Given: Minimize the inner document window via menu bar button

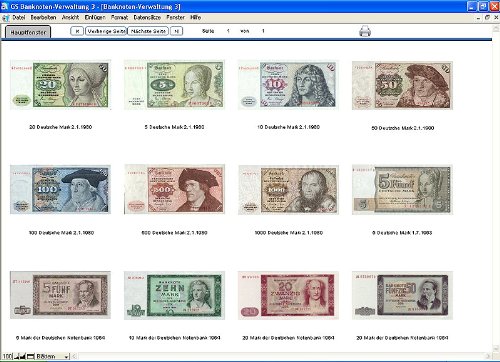Looking at the screenshot, I should pyautogui.click(x=479, y=17).
